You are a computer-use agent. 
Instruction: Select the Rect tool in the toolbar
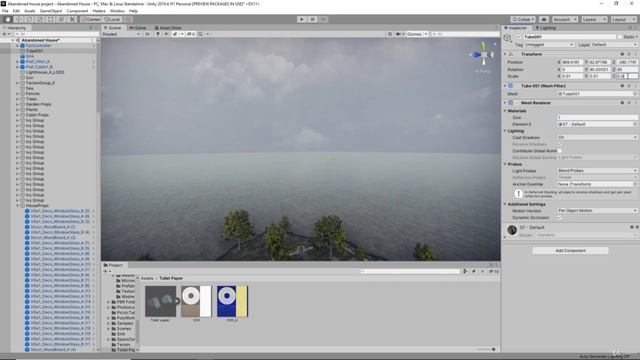tap(51, 19)
